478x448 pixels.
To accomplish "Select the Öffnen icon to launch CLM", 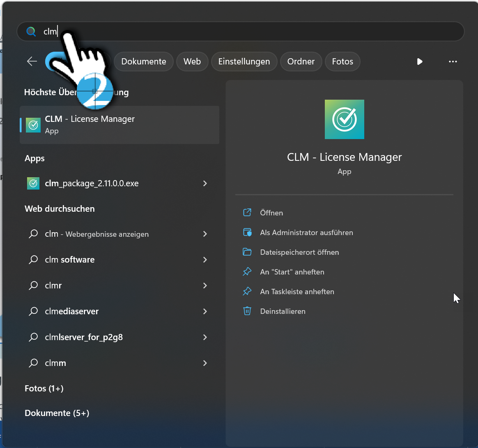I will [247, 213].
